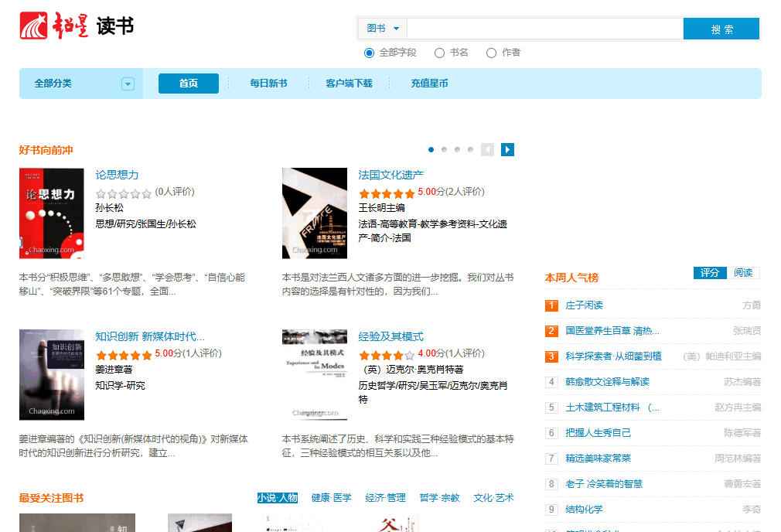The height and width of the screenshot is (532, 781).
Task: Click the Chaoxing 超星读书 logo
Action: (x=77, y=26)
